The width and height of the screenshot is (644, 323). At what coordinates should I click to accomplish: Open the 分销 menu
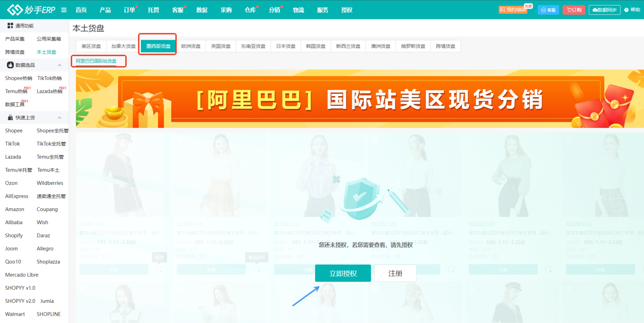coord(274,10)
